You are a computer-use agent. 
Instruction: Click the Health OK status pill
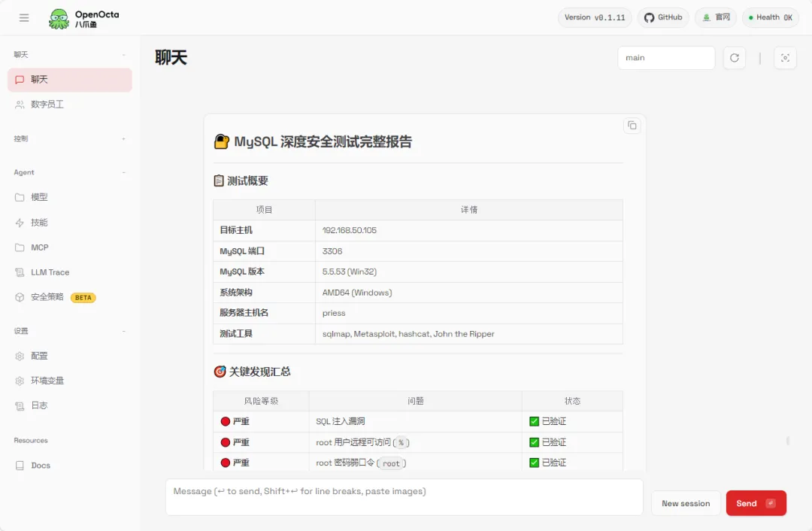[x=770, y=17]
